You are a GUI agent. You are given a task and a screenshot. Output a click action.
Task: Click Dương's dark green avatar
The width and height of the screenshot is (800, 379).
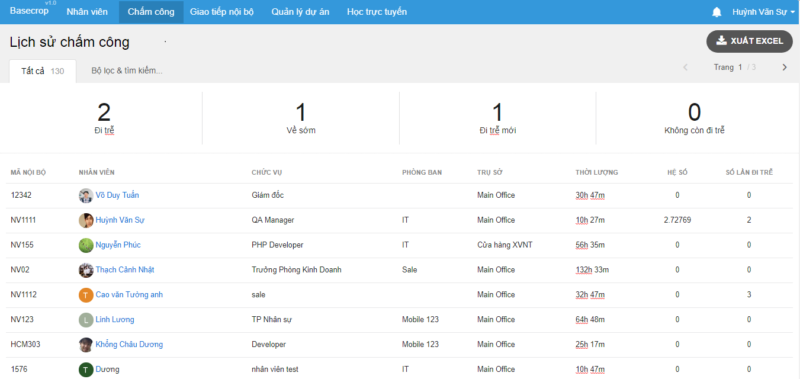click(x=86, y=369)
